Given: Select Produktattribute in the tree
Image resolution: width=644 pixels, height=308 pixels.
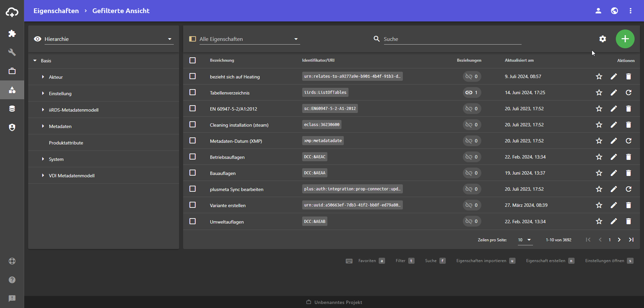Looking at the screenshot, I should pyautogui.click(x=66, y=143).
